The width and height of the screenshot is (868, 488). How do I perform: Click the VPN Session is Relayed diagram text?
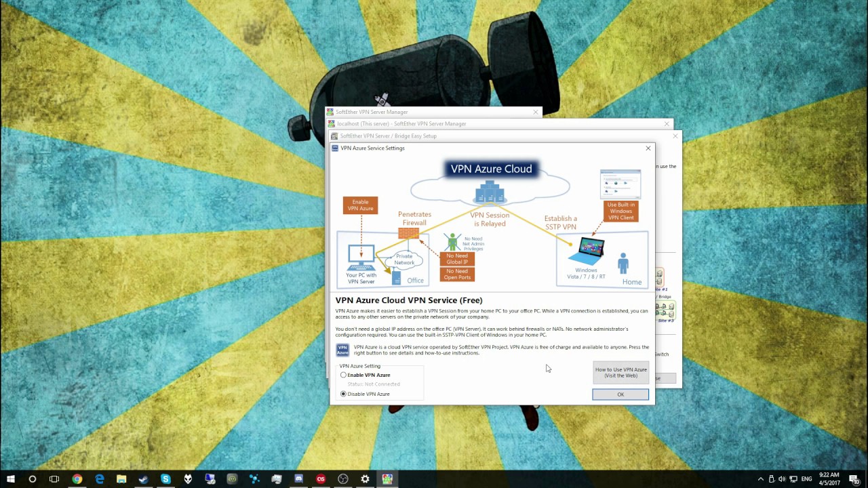coord(490,220)
